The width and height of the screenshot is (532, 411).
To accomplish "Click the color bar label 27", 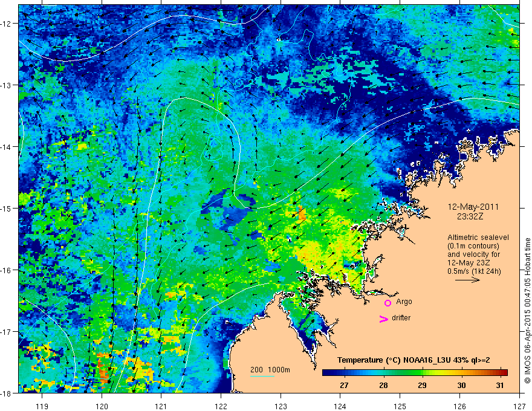I will 344,385.
